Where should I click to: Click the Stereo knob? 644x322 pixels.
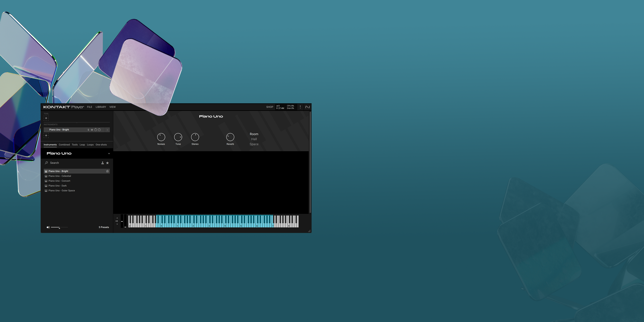[x=195, y=137]
